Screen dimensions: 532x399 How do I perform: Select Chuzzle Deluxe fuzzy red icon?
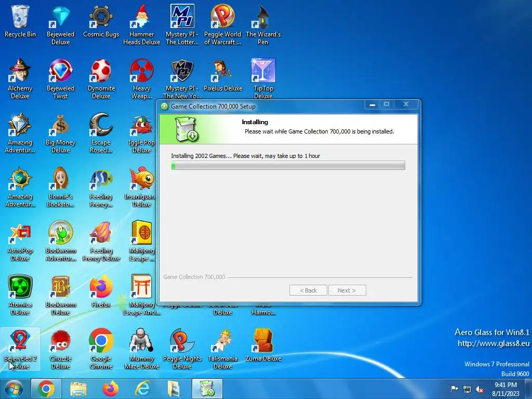coord(60,349)
